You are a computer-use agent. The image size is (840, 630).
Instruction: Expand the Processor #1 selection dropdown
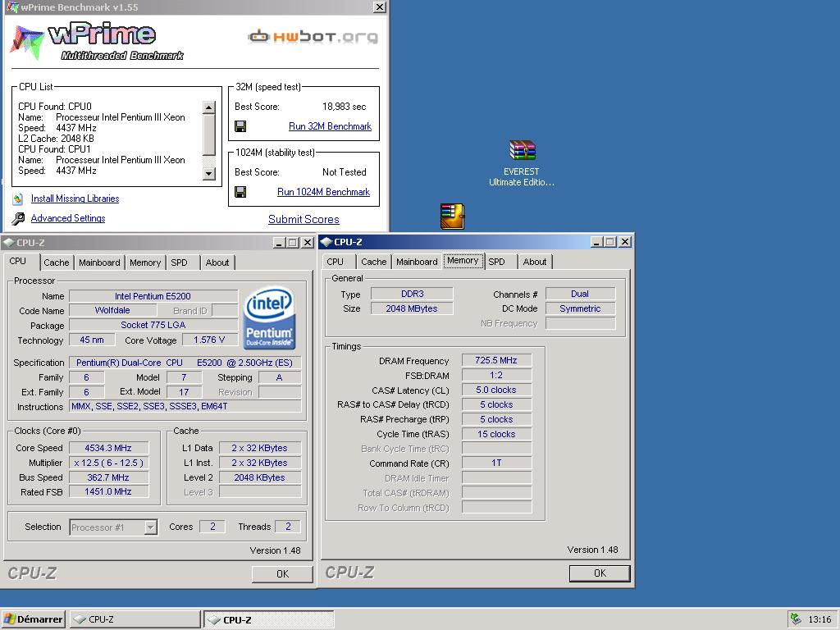(151, 527)
